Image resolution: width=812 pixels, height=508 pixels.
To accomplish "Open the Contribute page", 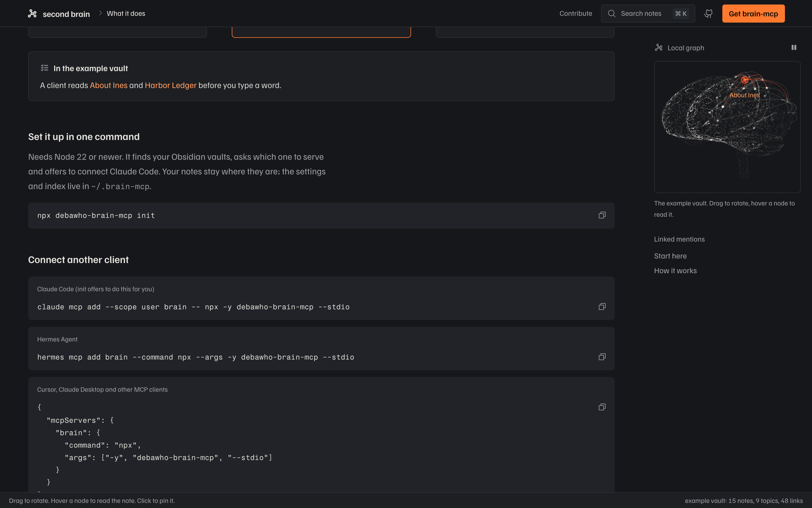I will click(576, 14).
